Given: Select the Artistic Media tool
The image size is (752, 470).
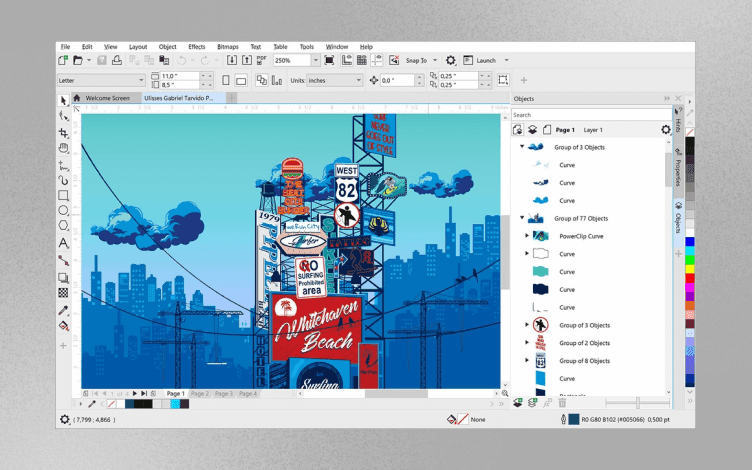Looking at the screenshot, I should [63, 180].
